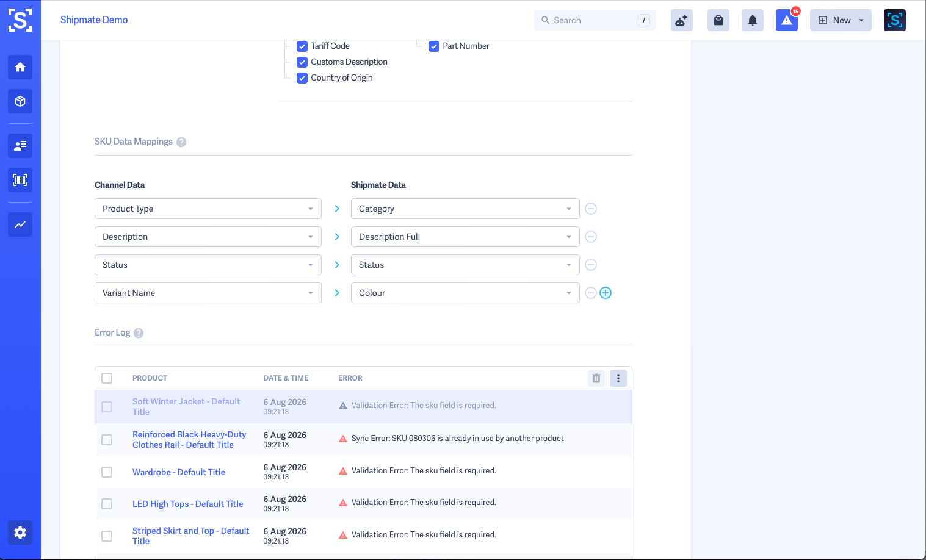
Task: Remove the Variant Name to Colour mapping
Action: point(591,293)
